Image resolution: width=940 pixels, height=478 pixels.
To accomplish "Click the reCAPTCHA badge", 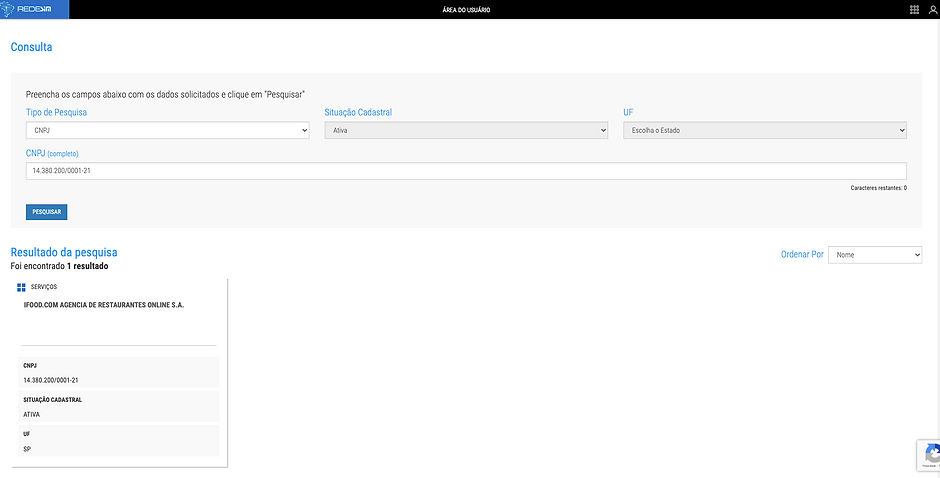I will click(x=929, y=455).
